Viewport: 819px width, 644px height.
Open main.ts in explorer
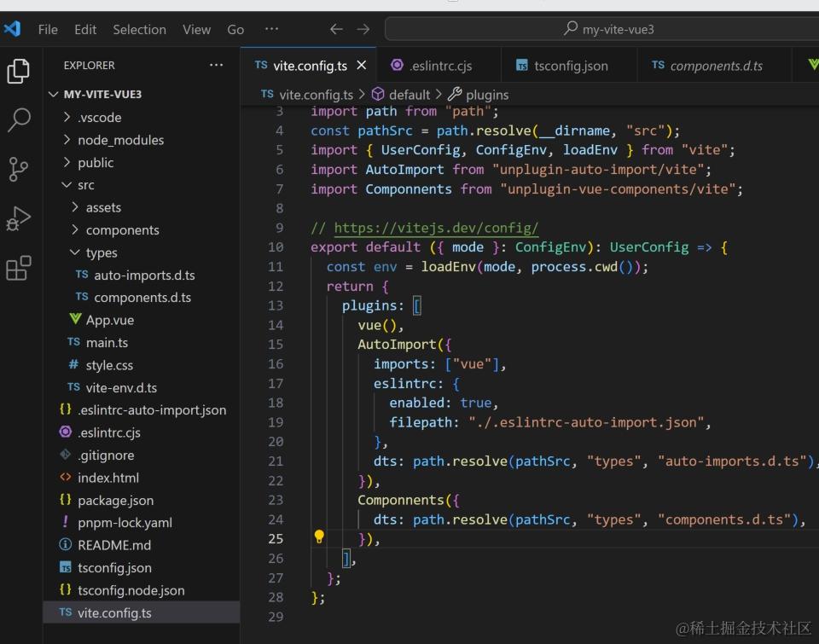[107, 342]
